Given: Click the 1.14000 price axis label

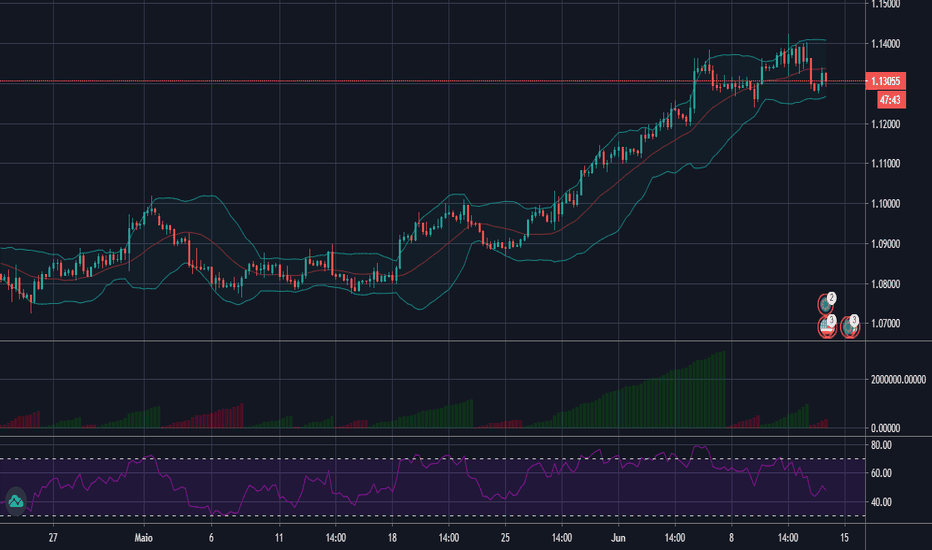Looking at the screenshot, I should click(x=886, y=43).
